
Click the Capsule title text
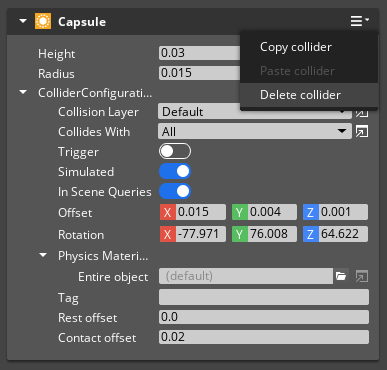(82, 22)
